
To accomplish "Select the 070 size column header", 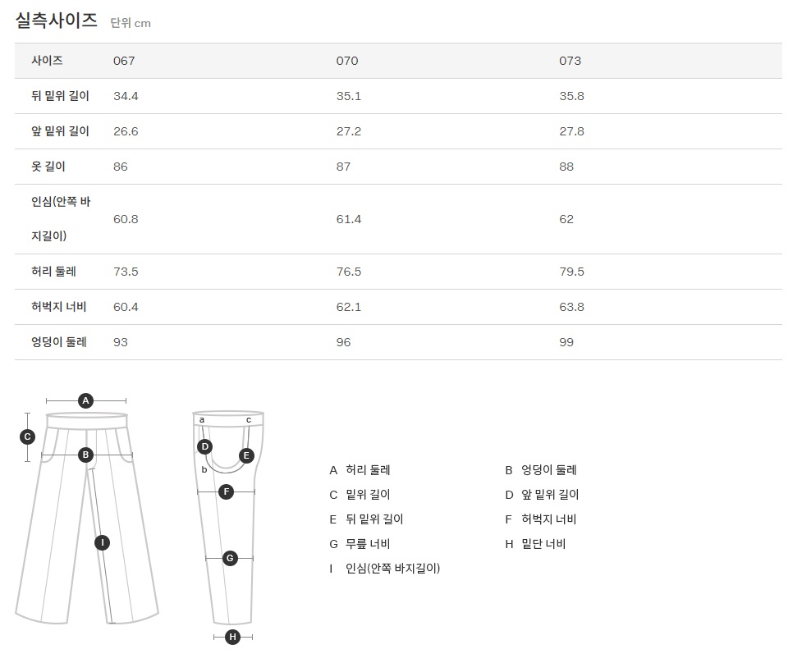I will 347,61.
